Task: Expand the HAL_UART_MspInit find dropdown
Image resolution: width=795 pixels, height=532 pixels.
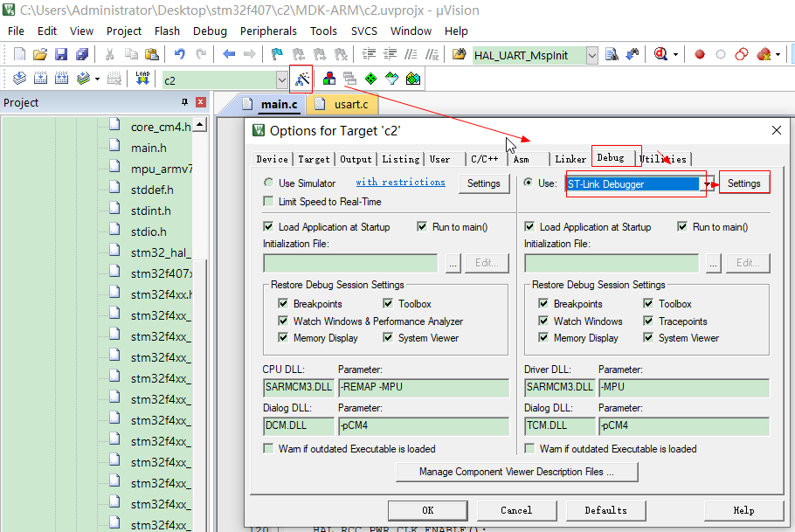Action: (x=591, y=55)
